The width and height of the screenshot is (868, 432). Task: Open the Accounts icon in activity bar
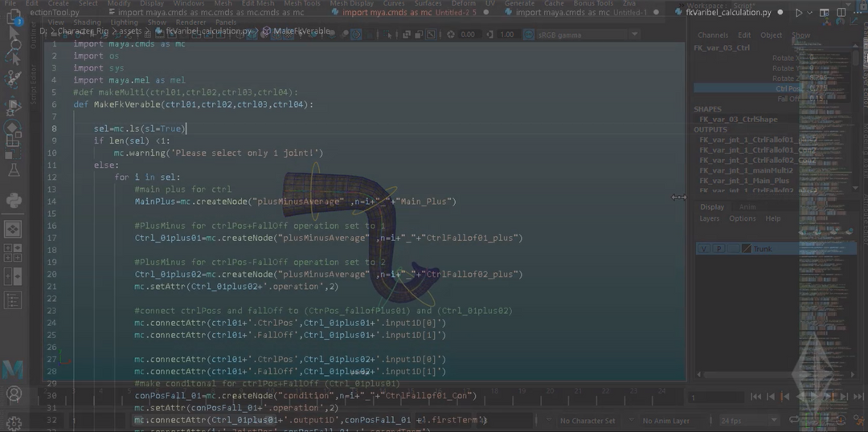click(x=14, y=394)
